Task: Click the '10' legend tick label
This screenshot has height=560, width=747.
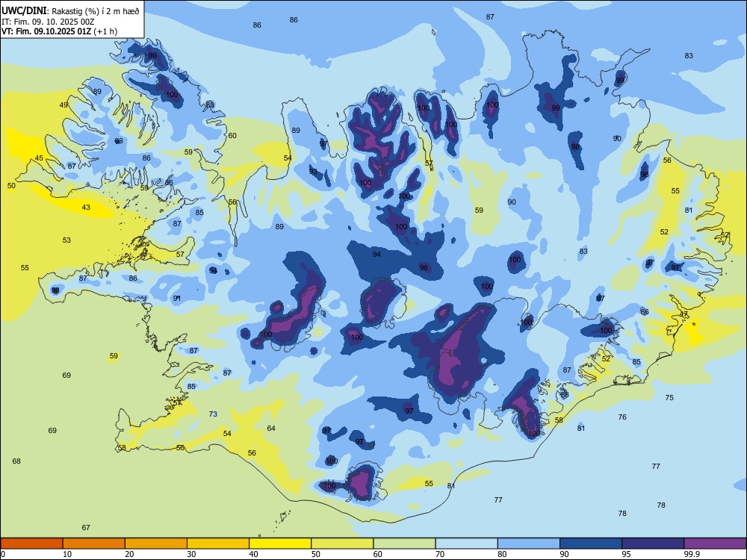Action: [x=67, y=554]
